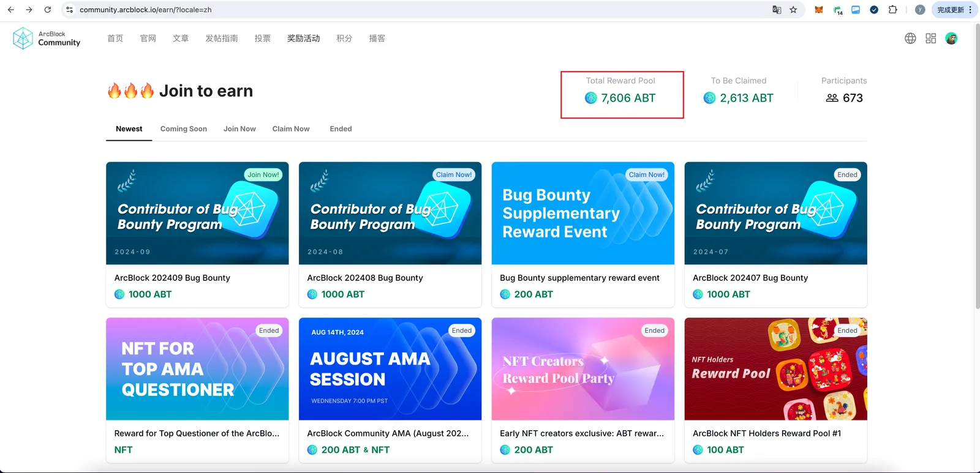Open the August AMA Session banner
Screen dimensions: 980x473
tap(390, 369)
